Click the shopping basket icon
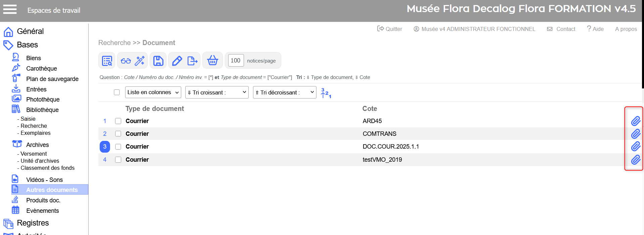Screen dimensions: 644x235 tap(212, 61)
